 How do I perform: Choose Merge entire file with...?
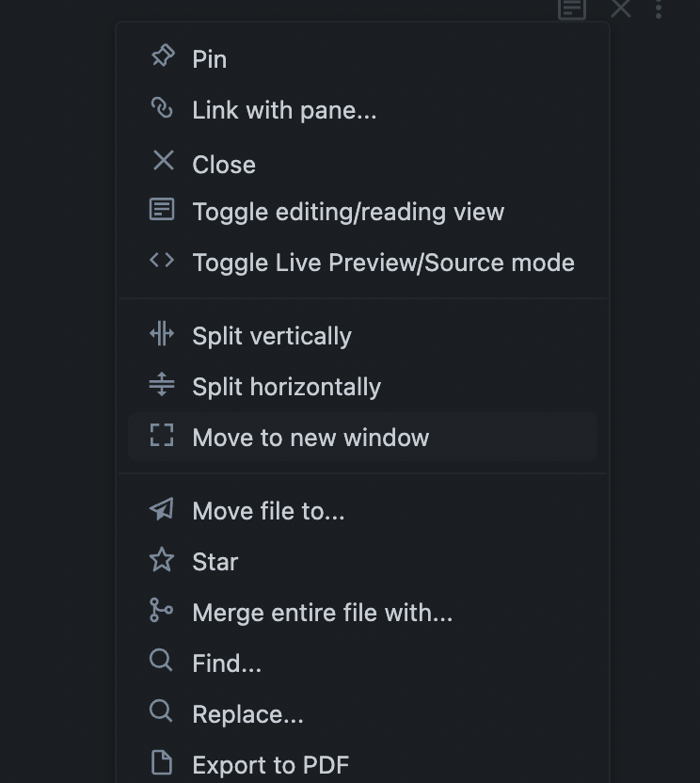322,613
